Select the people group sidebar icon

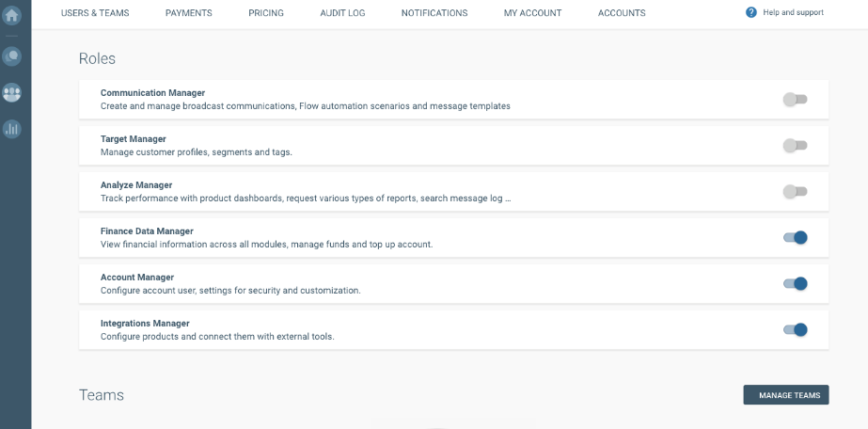[x=12, y=93]
